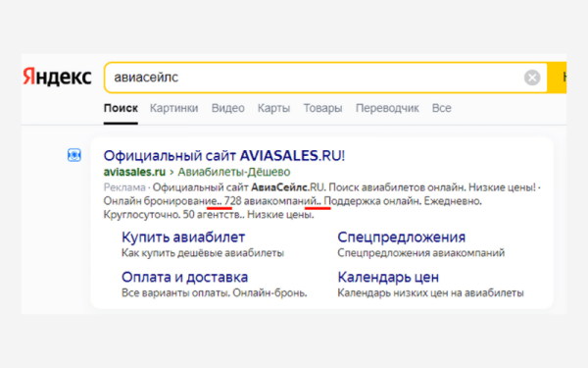Open the Товары tab
The width and height of the screenshot is (588, 368).
click(x=322, y=108)
